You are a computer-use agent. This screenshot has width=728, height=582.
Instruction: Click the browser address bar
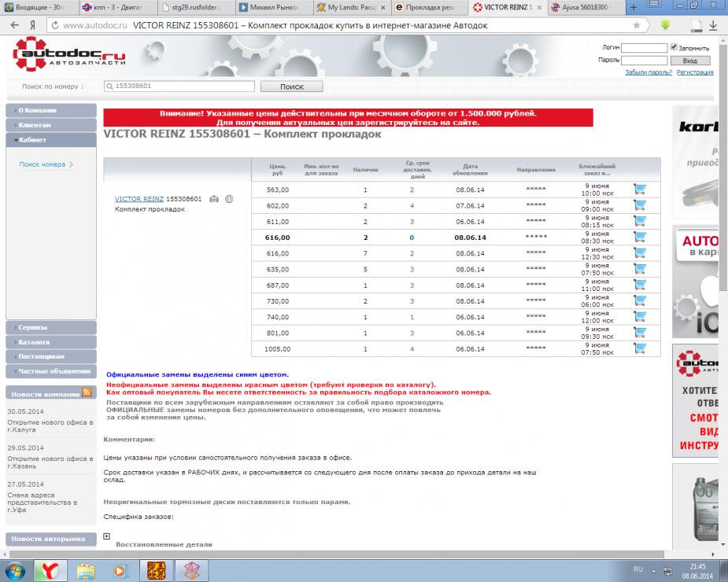[345, 25]
